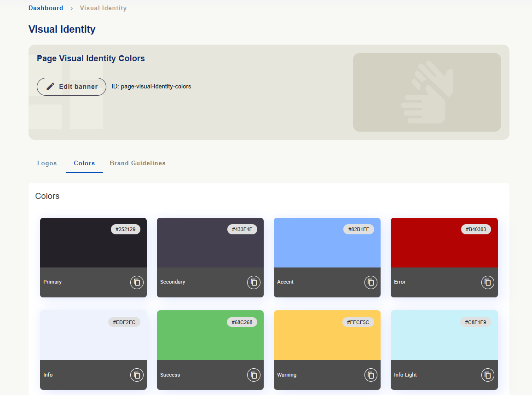Switch to the Brand Guidelines tab
532x395 pixels.
click(x=138, y=163)
